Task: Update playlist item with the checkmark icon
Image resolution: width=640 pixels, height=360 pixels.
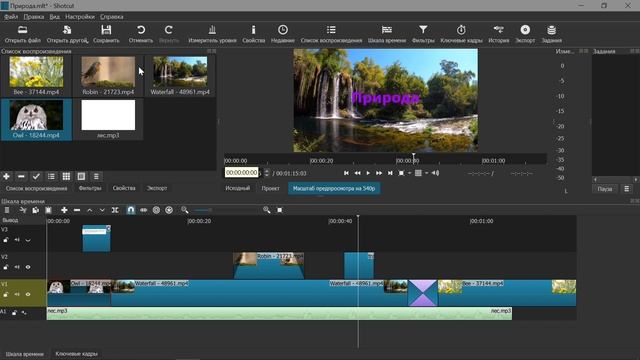Action: (x=36, y=176)
